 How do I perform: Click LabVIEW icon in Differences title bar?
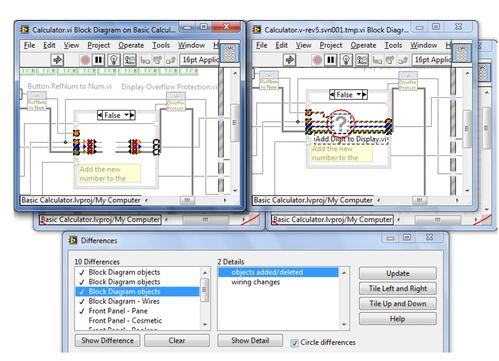pos(73,240)
